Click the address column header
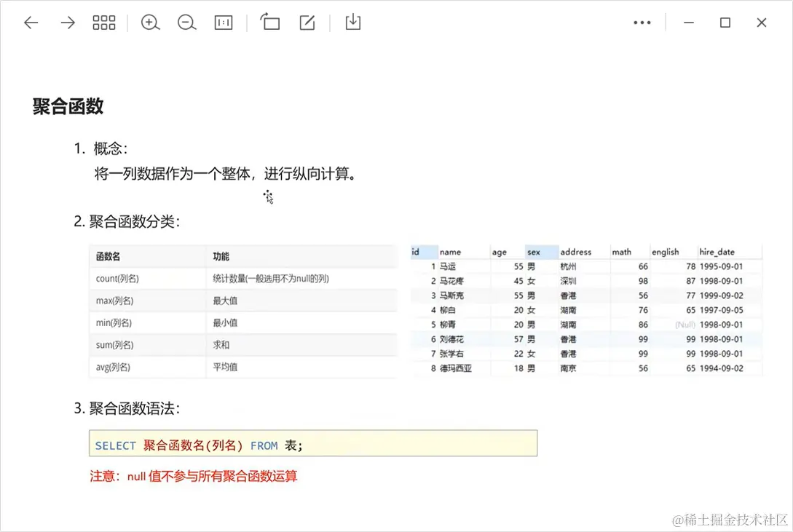The height and width of the screenshot is (532, 793). tap(584, 252)
